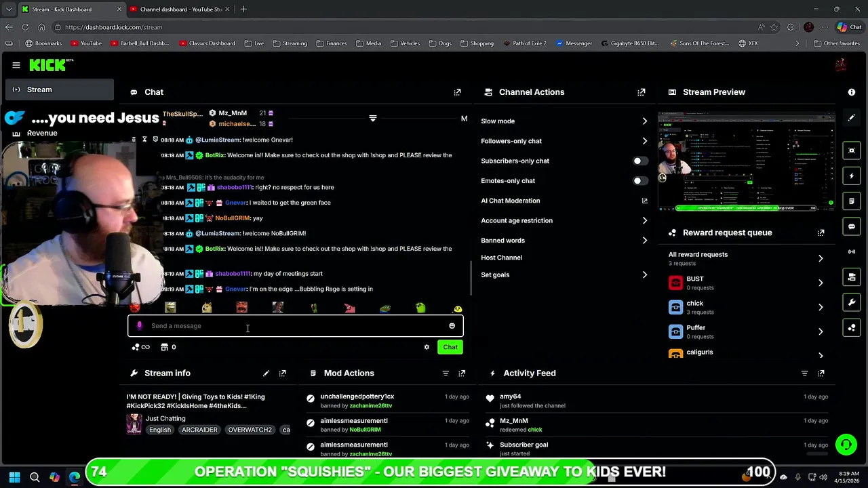
Task: Select the OVERWATCH2 stream tag
Action: (250, 430)
